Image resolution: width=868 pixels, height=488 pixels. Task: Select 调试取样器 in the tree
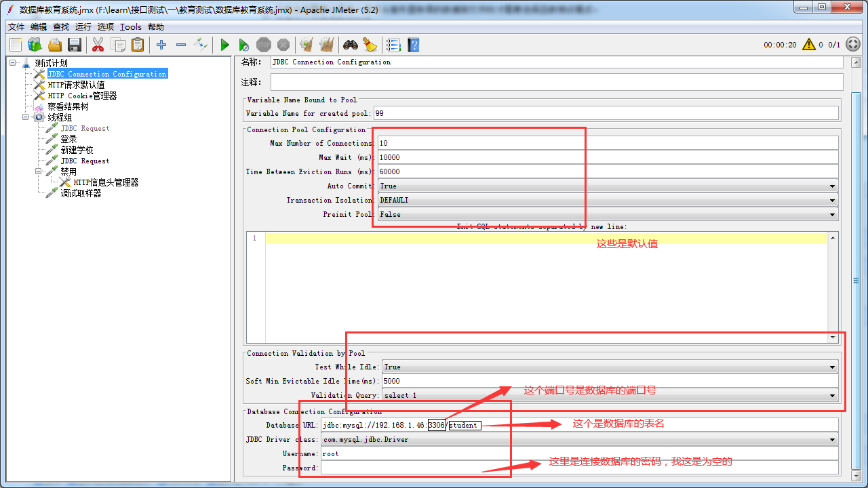[81, 193]
